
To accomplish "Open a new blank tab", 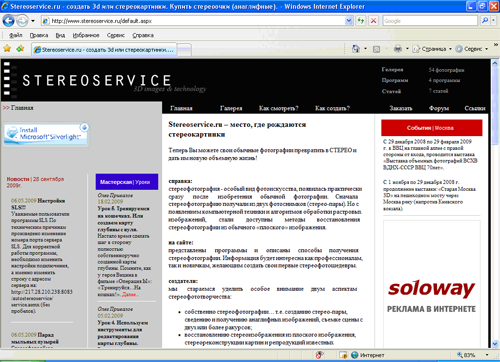I will 184,50.
